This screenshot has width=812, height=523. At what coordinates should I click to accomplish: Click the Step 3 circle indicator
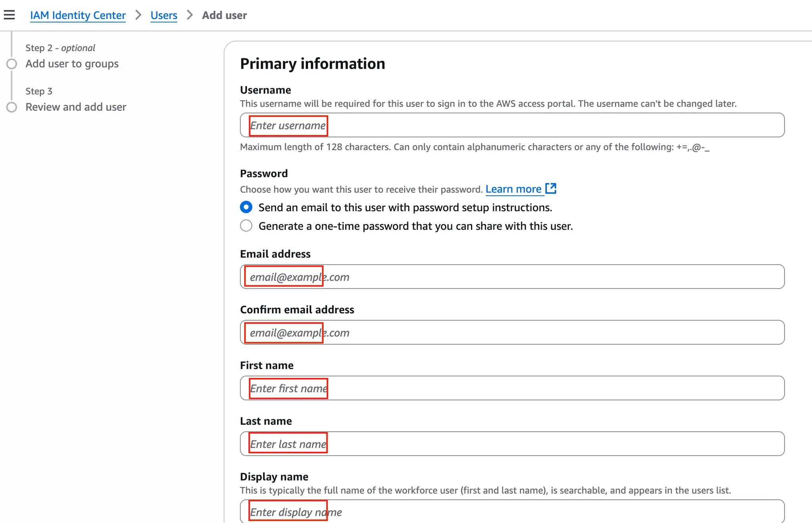tap(12, 107)
